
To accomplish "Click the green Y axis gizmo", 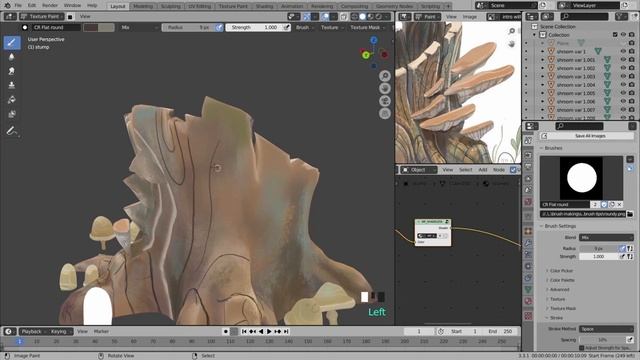I will (366, 55).
